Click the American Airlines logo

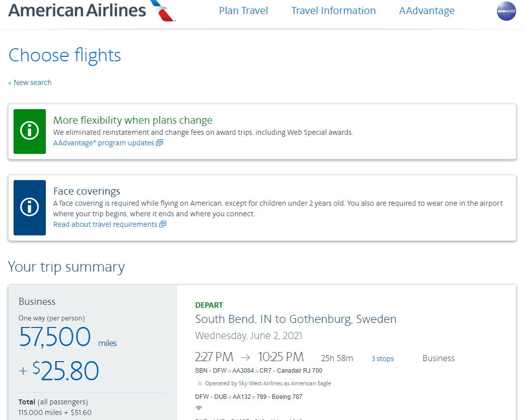(x=92, y=10)
